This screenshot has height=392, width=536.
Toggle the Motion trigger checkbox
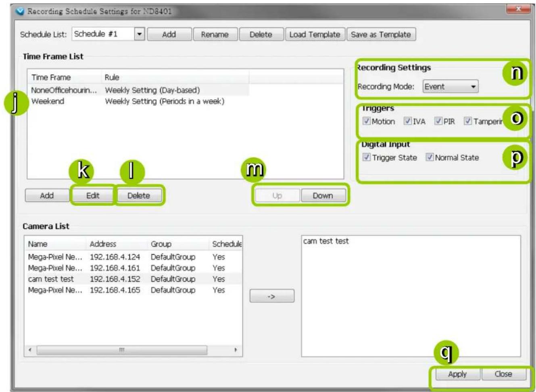[x=367, y=121]
